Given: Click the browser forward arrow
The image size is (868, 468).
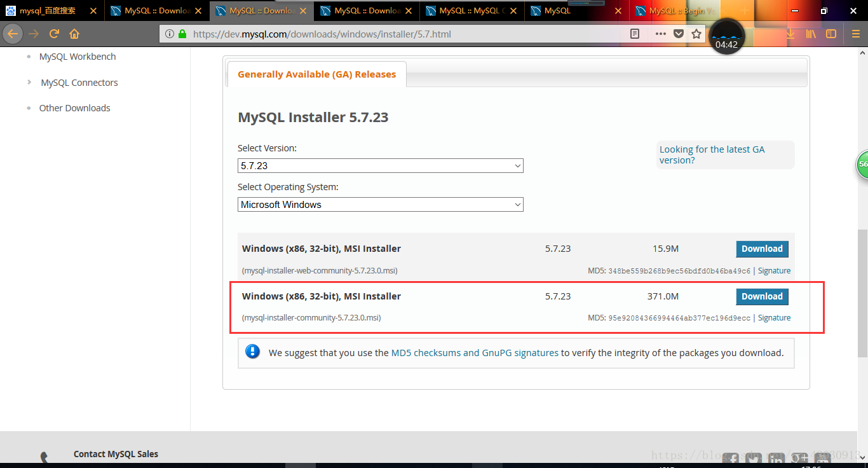Looking at the screenshot, I should 34,34.
